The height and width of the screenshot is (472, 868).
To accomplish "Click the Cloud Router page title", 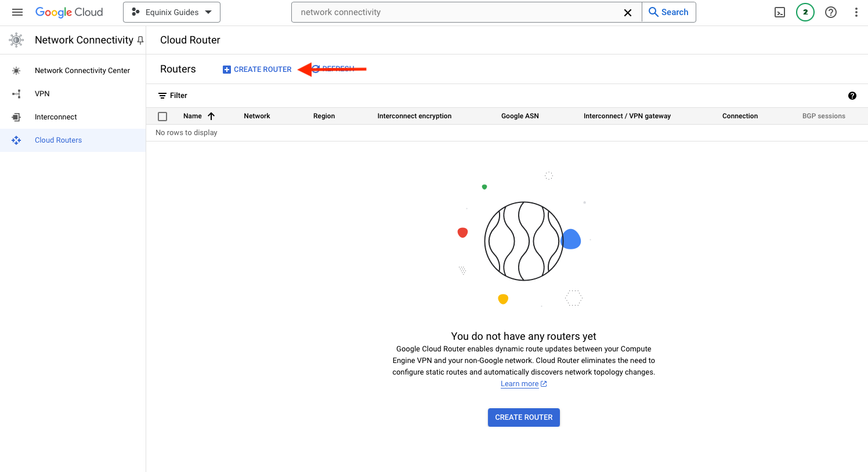I will pos(190,40).
